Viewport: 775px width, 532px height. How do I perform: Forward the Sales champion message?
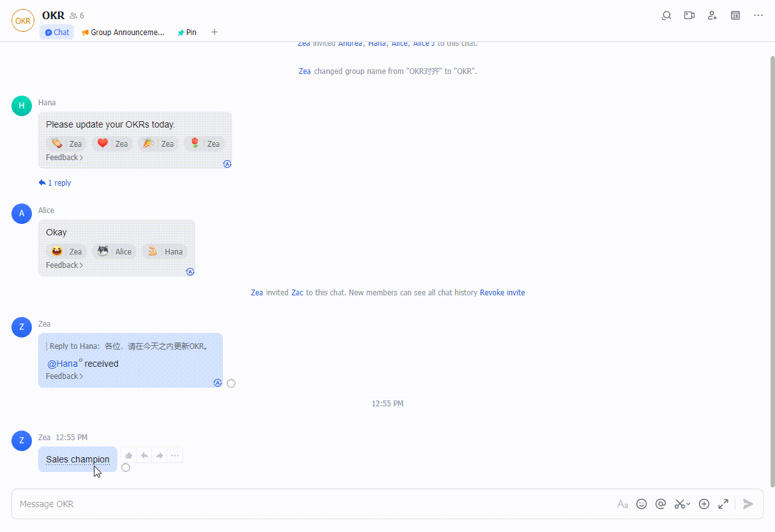160,455
